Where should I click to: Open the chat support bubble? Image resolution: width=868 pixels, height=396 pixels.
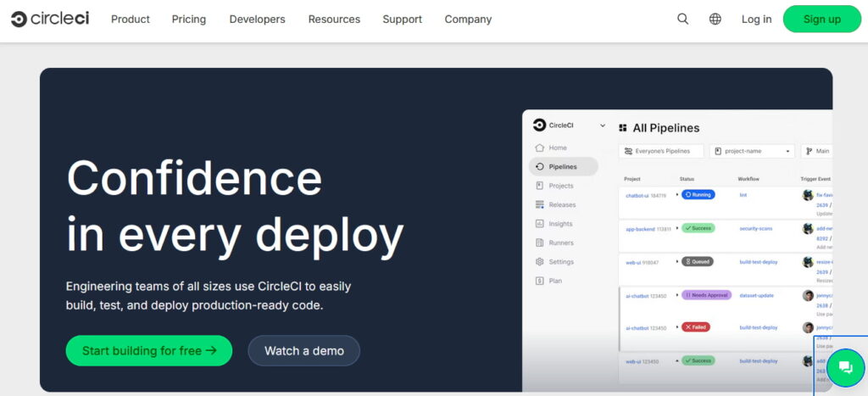(x=844, y=367)
